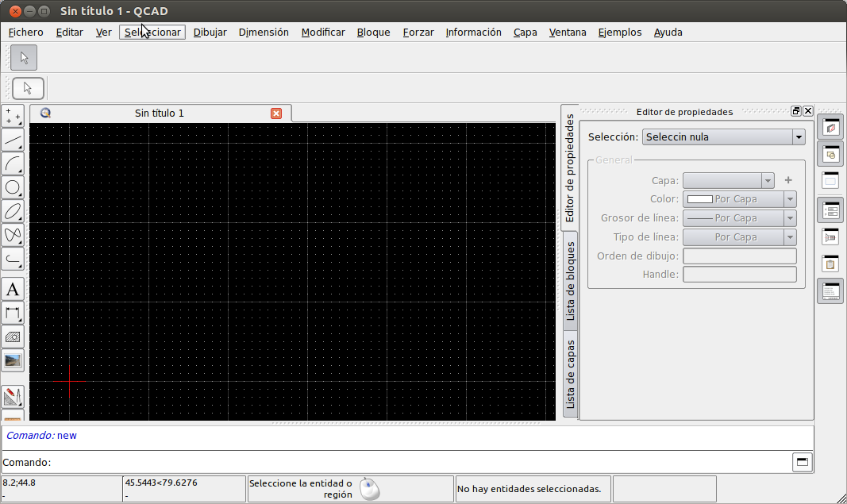Image resolution: width=847 pixels, height=504 pixels.
Task: Toggle the Library Browser panel icon
Action: pyautogui.click(x=831, y=237)
